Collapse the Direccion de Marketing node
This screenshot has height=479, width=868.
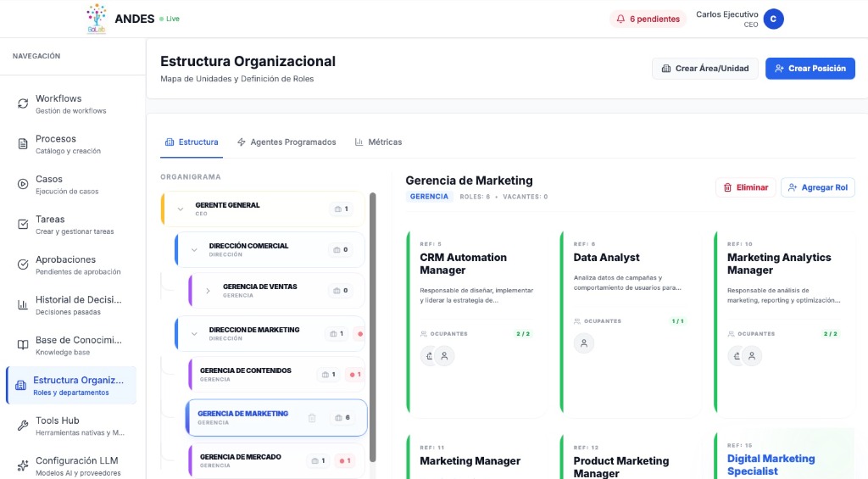click(x=194, y=333)
